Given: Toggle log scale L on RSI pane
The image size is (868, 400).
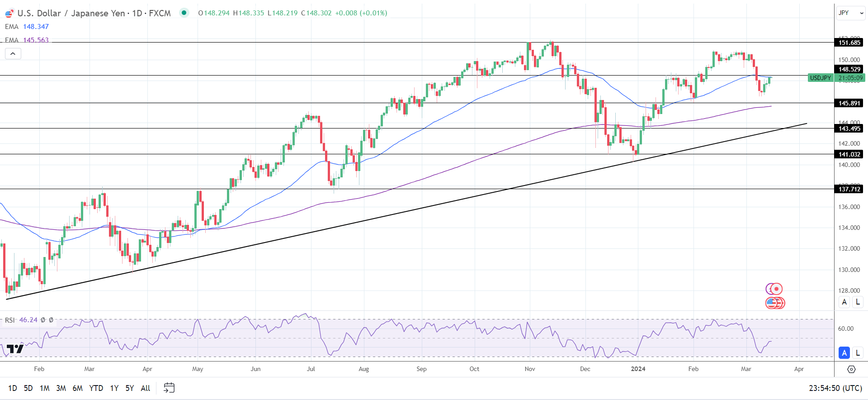Looking at the screenshot, I should (858, 352).
